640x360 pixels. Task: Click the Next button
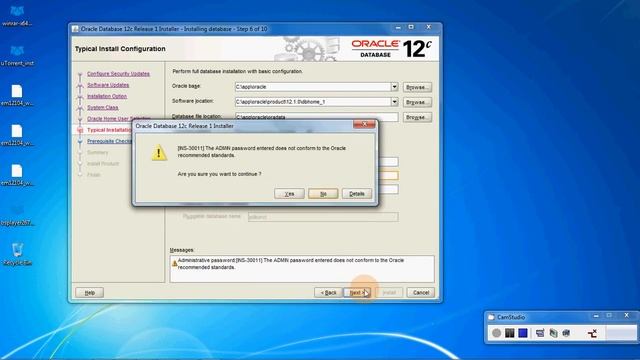[x=357, y=293]
